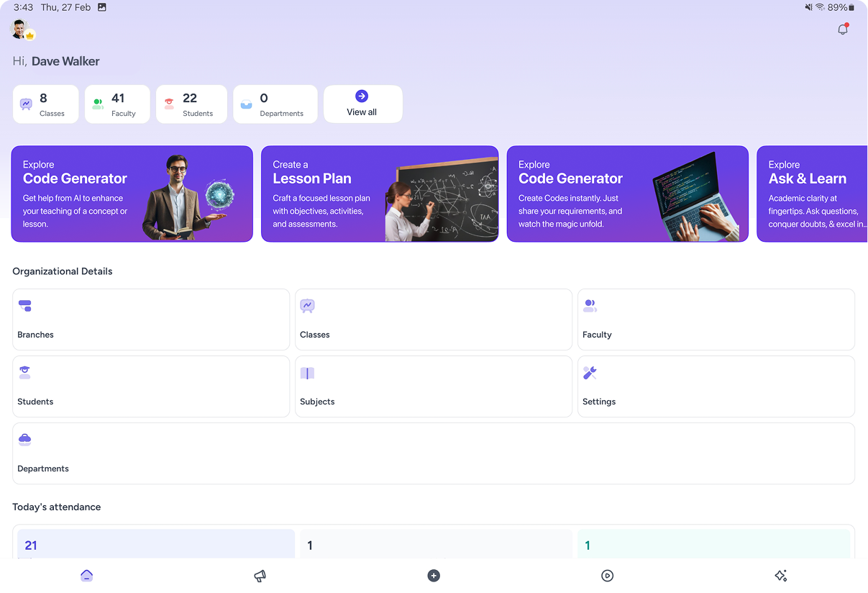Open the AI sparkle tab in bottom bar
Screen dimensions: 868x593
(781, 576)
